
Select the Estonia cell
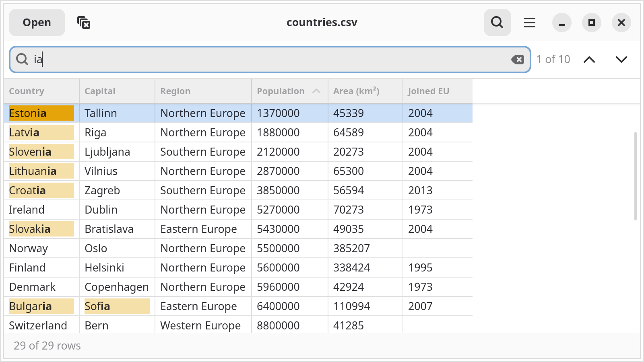(41, 113)
